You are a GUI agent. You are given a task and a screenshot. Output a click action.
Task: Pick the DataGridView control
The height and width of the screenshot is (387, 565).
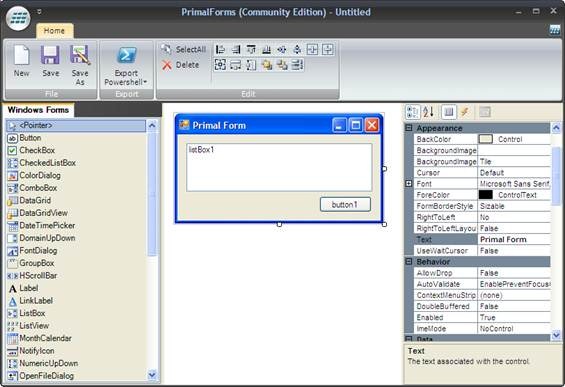[x=76, y=213]
